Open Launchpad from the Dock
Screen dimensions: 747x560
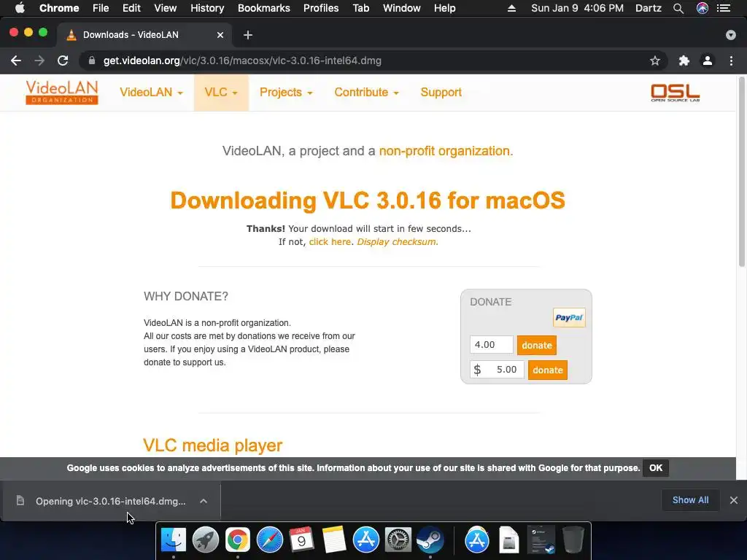pos(205,540)
